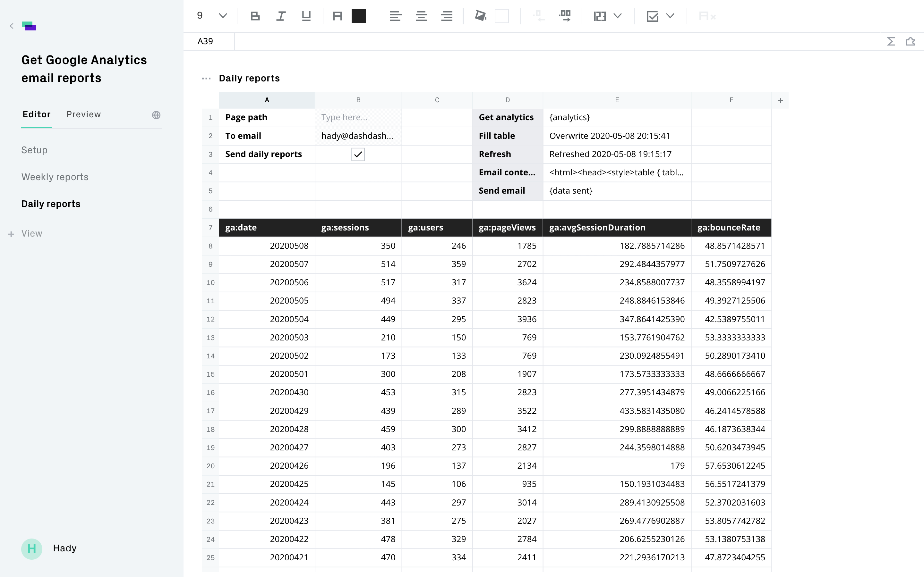Apply italic formatting

point(281,16)
